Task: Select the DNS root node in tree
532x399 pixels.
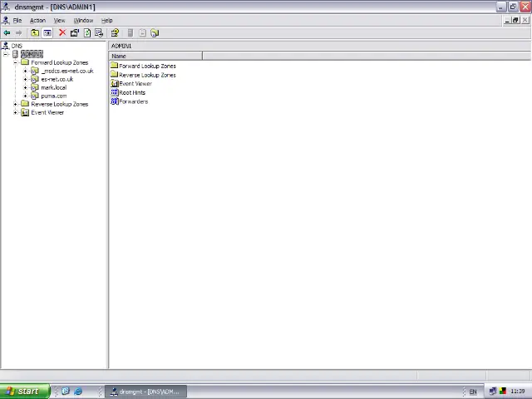Action: pyautogui.click(x=17, y=46)
